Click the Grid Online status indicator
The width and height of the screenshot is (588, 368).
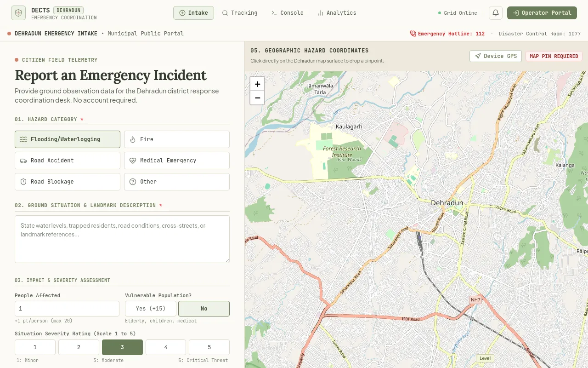click(458, 13)
